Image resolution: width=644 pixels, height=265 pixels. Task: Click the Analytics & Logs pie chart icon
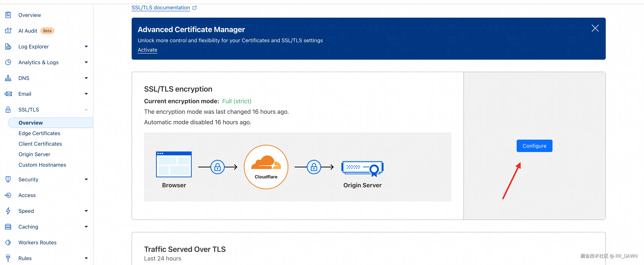coord(8,62)
